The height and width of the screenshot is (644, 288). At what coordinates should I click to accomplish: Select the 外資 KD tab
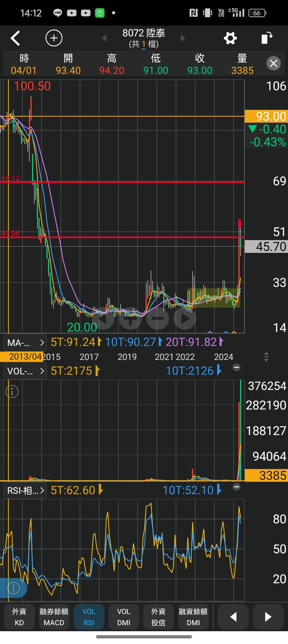[x=19, y=617]
